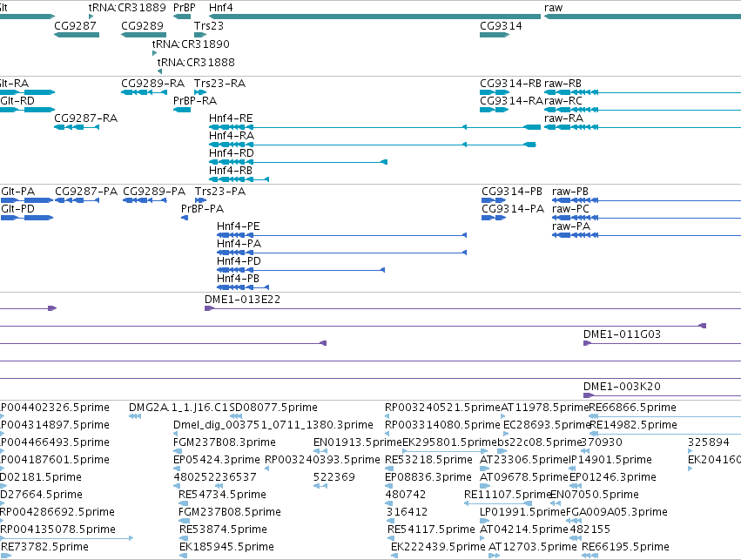Select the CG9289-PA protein label

click(x=154, y=192)
